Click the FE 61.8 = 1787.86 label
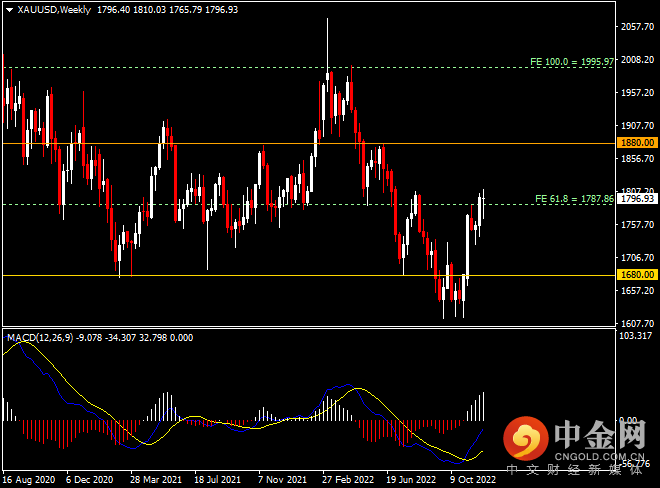Image resolution: width=660 pixels, height=488 pixels. pos(574,198)
